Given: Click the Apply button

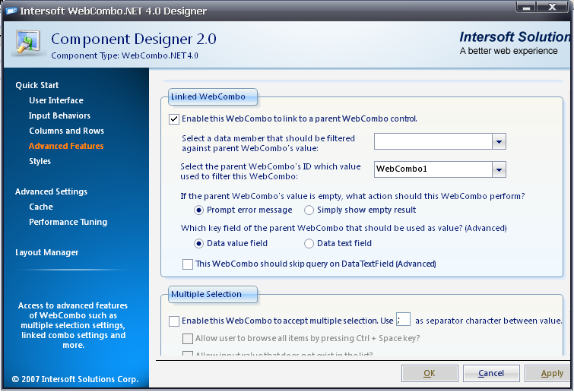Looking at the screenshot, I should (x=549, y=373).
